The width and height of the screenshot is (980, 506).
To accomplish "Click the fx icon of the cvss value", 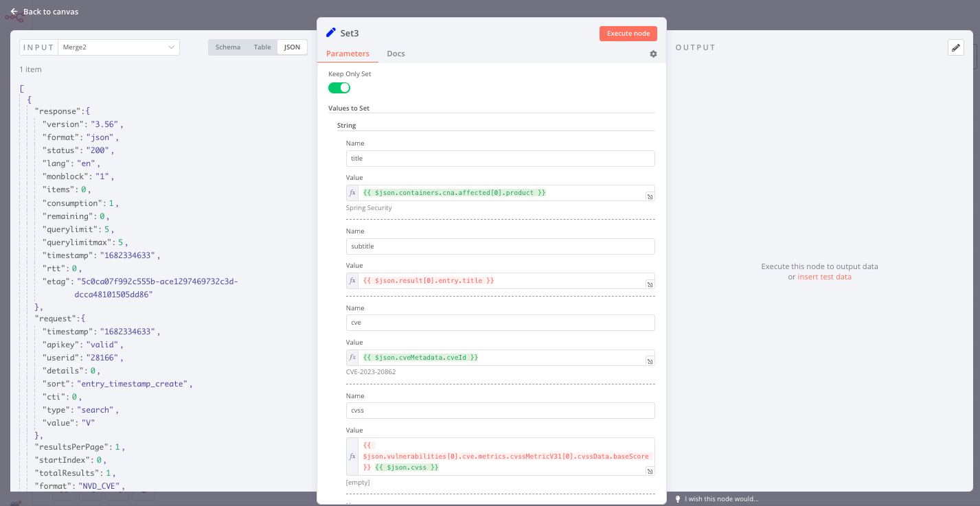I will point(353,457).
